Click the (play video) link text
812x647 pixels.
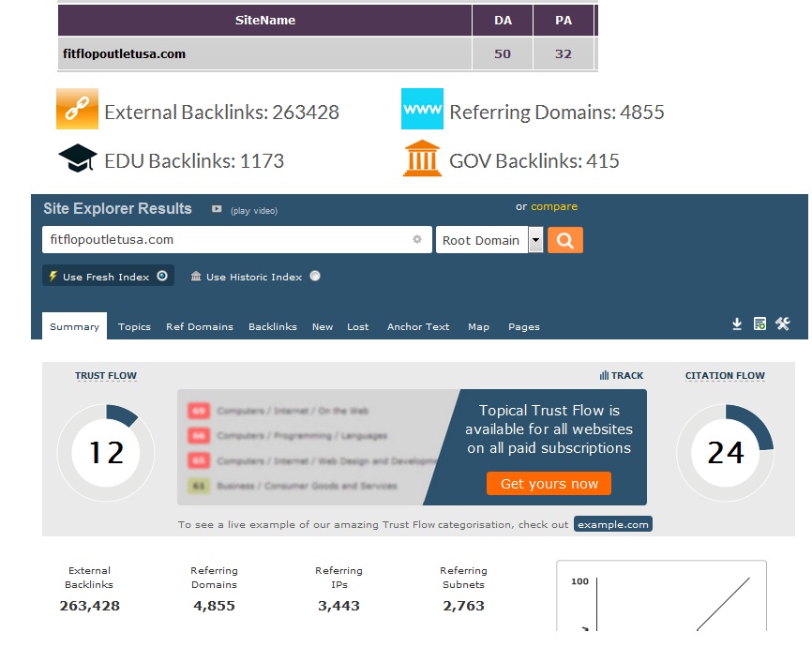254,210
